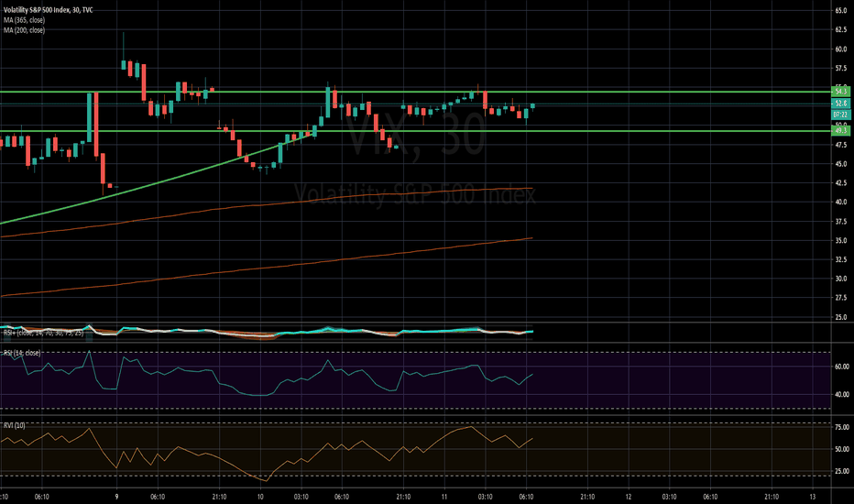
Task: Click date label 12 on time axis
Action: 629,497
